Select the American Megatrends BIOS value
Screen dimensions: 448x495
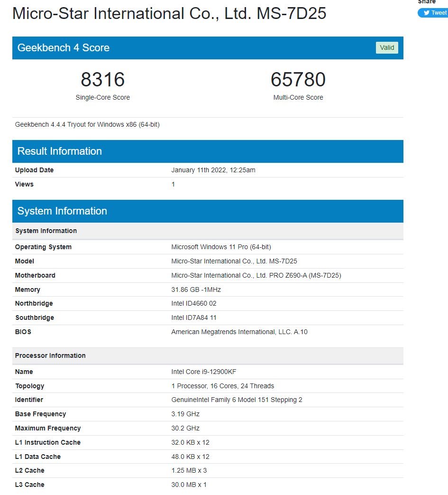pos(239,332)
